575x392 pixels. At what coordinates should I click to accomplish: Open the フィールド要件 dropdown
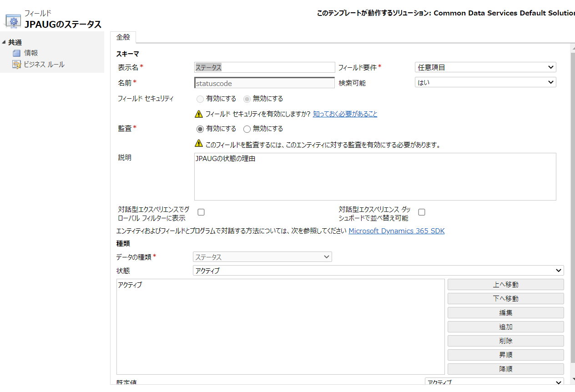coord(485,67)
